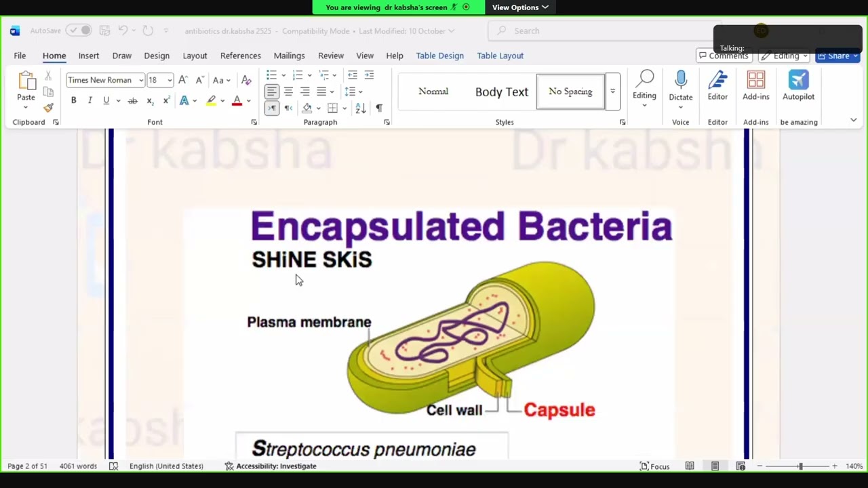The height and width of the screenshot is (488, 868).
Task: Justify the paragraph text
Action: (x=321, y=91)
